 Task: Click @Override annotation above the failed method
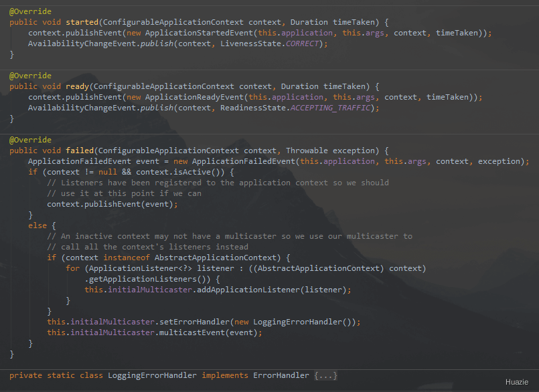pos(30,140)
